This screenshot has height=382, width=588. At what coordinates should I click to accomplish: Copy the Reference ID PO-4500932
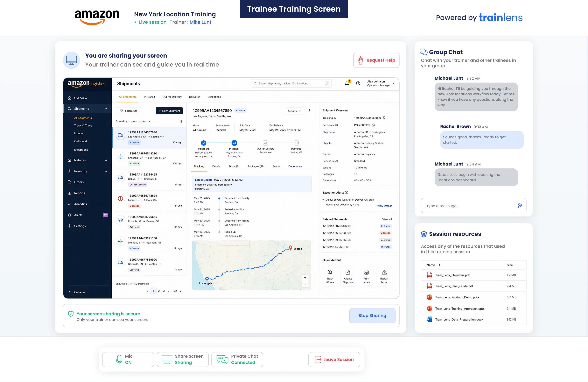pyautogui.click(x=373, y=125)
